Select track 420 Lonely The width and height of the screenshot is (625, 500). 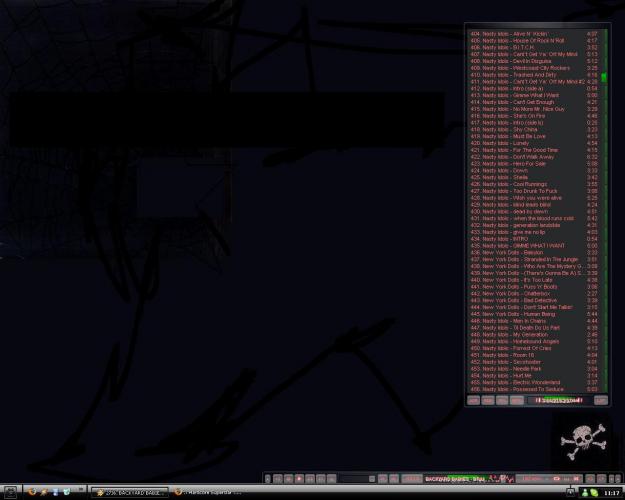click(x=533, y=143)
